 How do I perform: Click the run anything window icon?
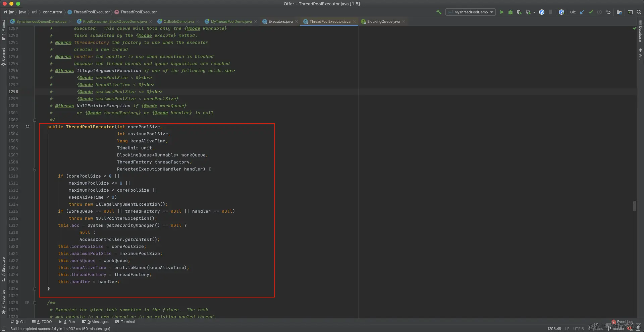coord(630,12)
